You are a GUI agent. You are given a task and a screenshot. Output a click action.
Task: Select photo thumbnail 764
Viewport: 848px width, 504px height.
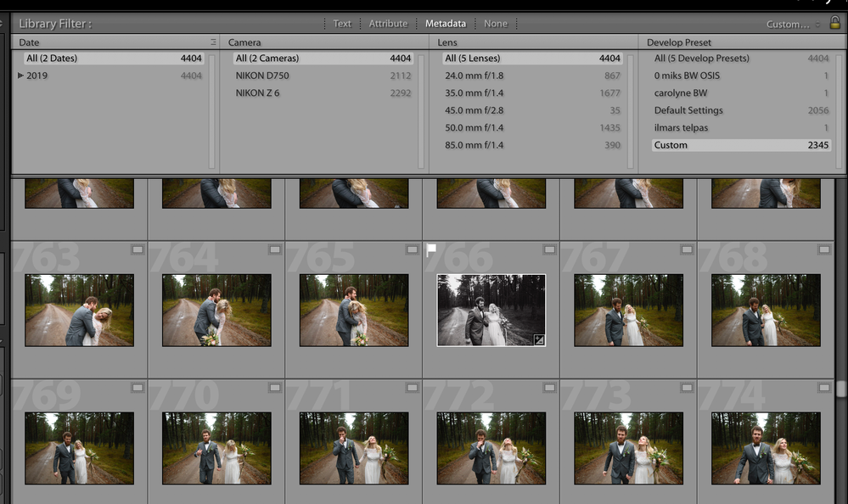point(216,310)
